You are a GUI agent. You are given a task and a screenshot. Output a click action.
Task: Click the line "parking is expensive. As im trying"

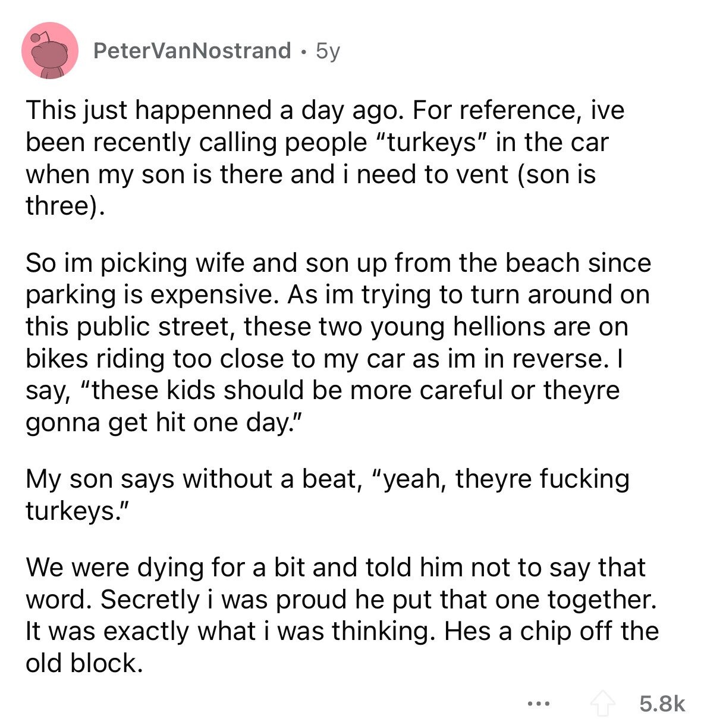337,295
